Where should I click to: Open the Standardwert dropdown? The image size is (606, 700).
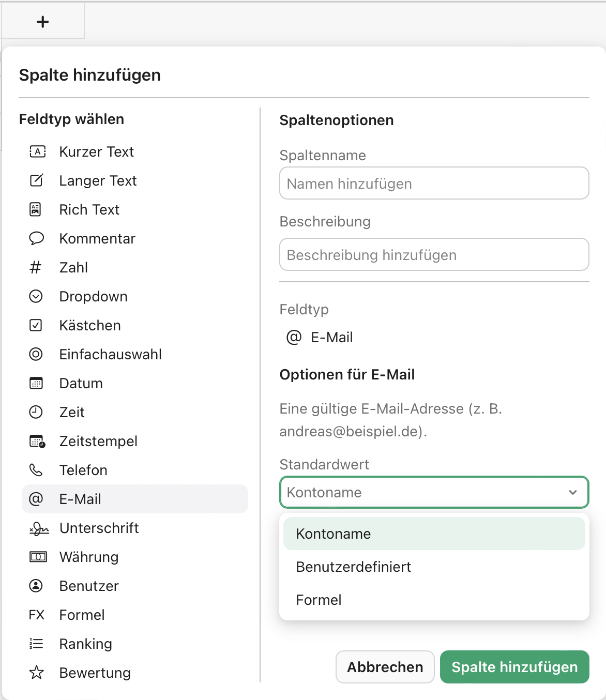434,492
